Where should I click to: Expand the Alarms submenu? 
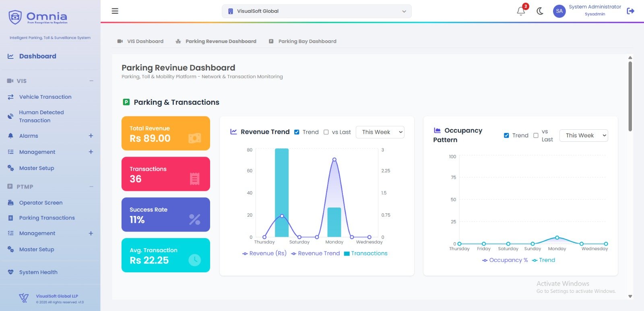tap(91, 136)
